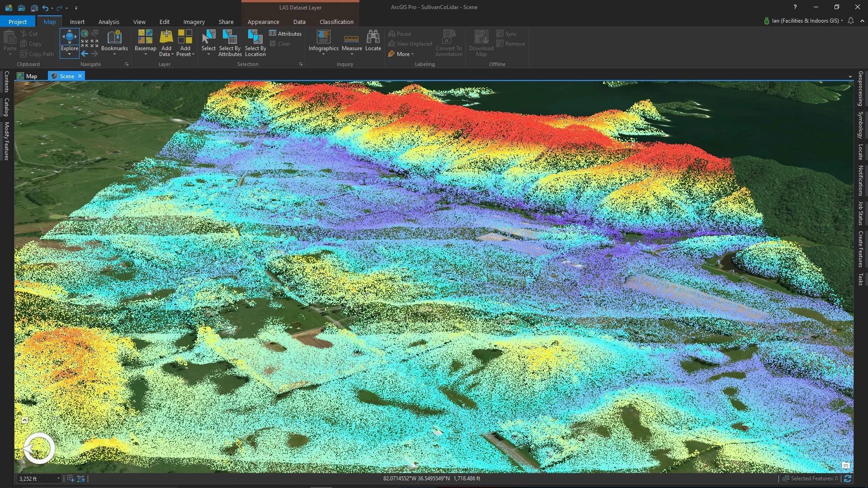868x488 pixels.
Task: Open the Basemap gallery
Action: pyautogui.click(x=145, y=42)
